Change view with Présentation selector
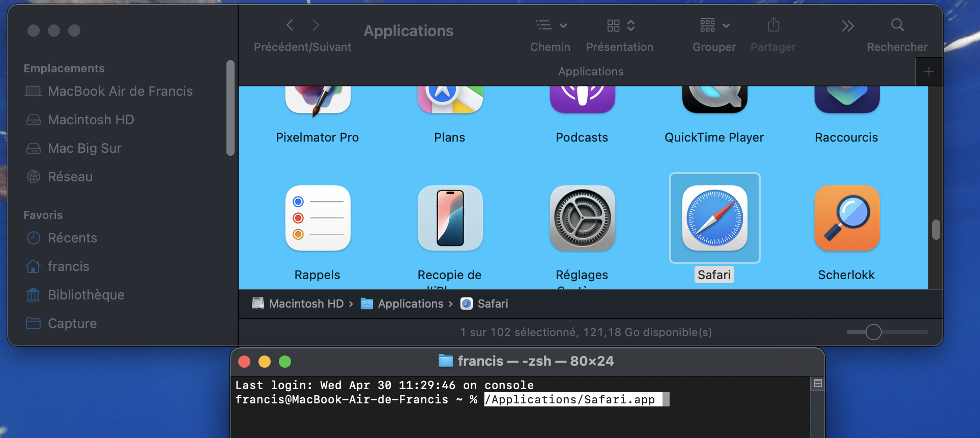Screen dimensions: 980x438 click(620, 25)
